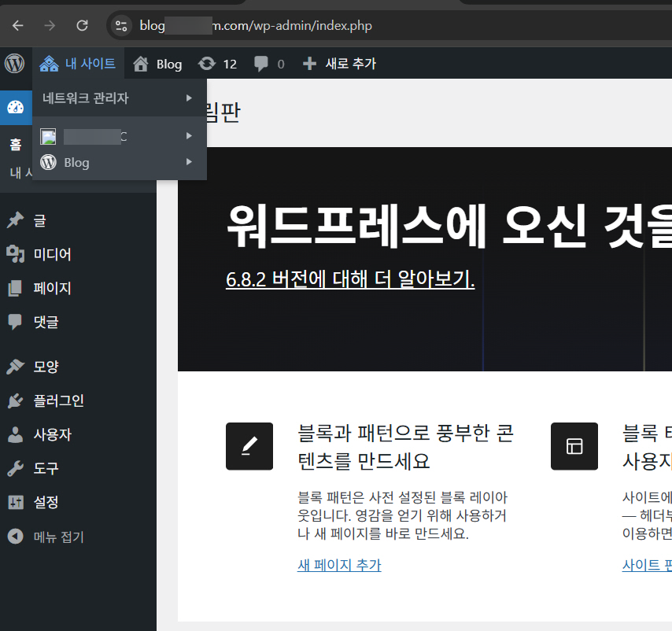The height and width of the screenshot is (631, 672).
Task: Open the 글 posts menu
Action: click(40, 220)
